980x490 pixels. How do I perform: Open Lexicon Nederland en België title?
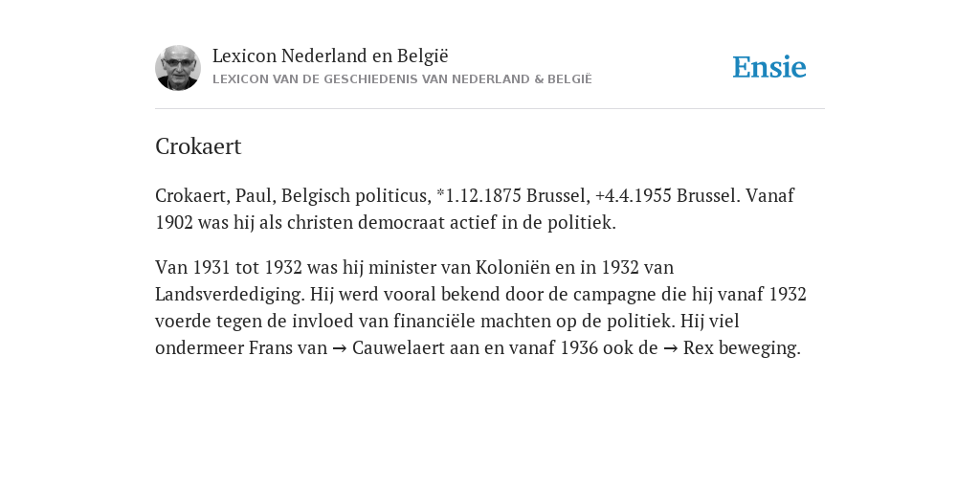pos(330,56)
